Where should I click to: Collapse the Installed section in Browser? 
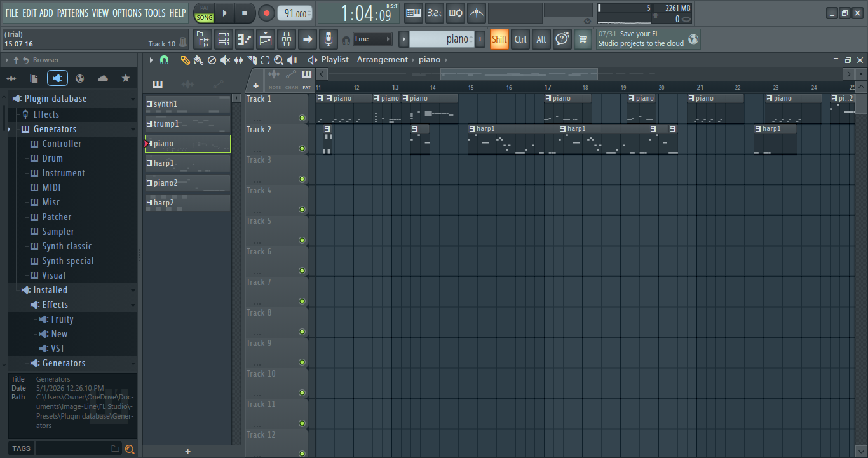(133, 290)
